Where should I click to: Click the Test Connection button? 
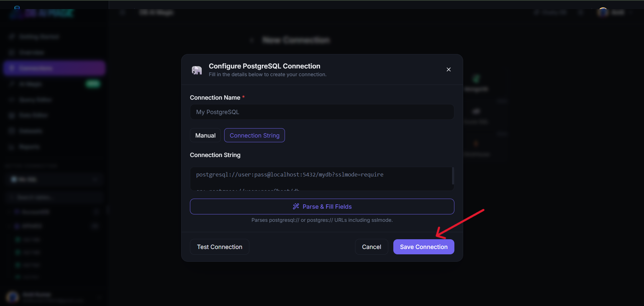coord(219,247)
